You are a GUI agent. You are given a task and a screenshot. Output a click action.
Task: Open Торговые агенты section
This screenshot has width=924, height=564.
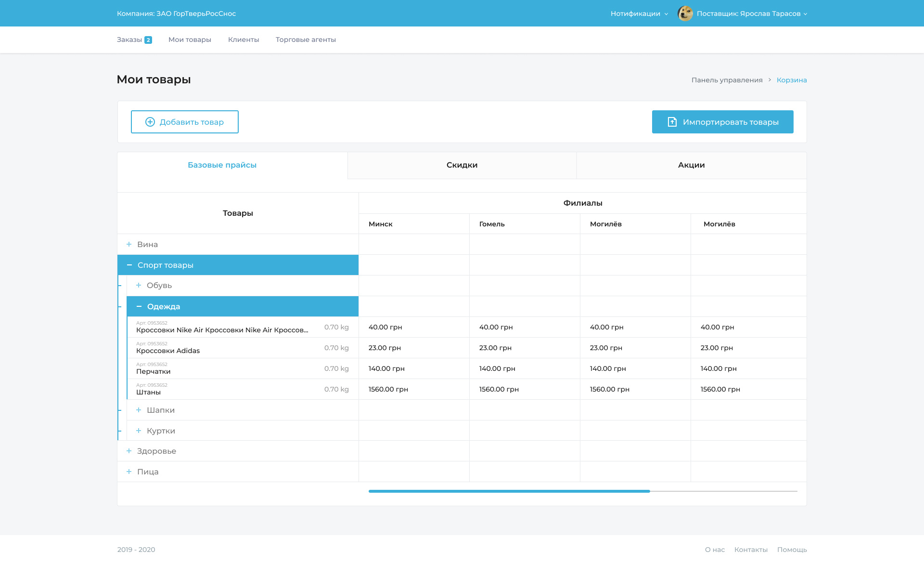pyautogui.click(x=306, y=39)
